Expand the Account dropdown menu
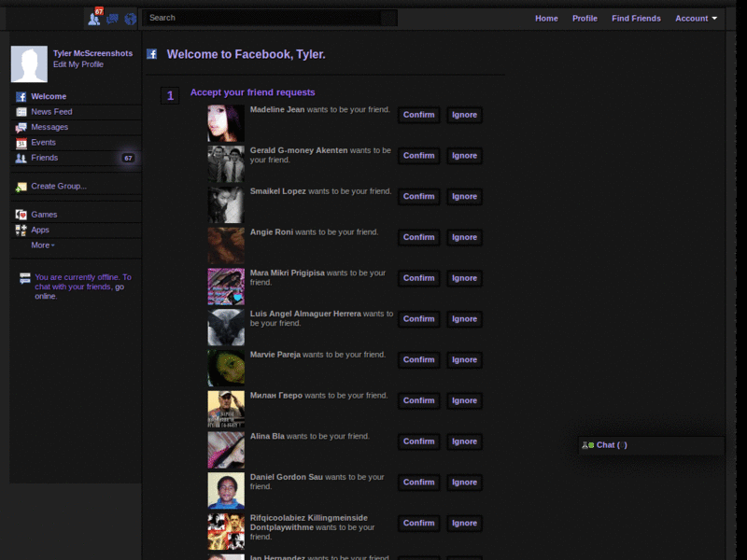This screenshot has width=747, height=560. 696,19
